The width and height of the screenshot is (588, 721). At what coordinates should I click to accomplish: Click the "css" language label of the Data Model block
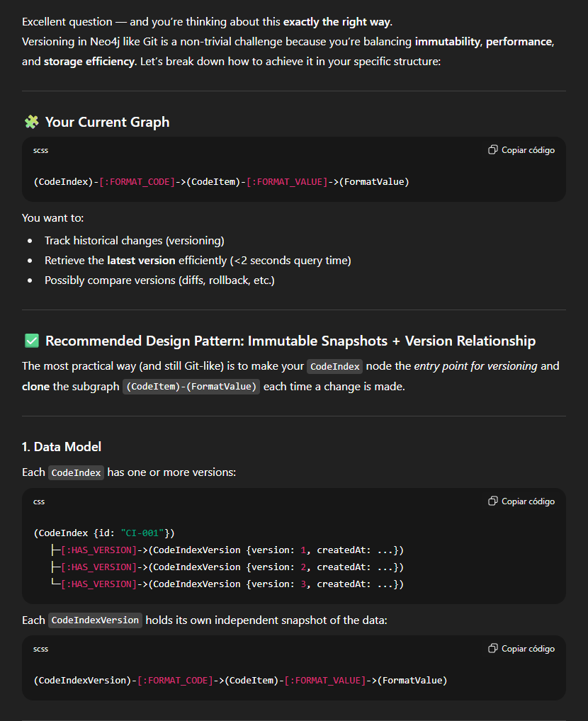(39, 501)
